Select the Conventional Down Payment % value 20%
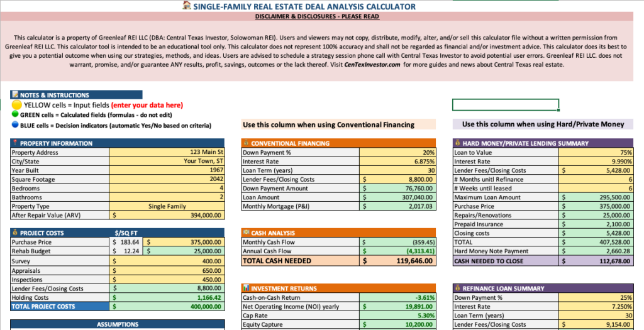The width and height of the screenshot is (644, 330). (x=397, y=152)
